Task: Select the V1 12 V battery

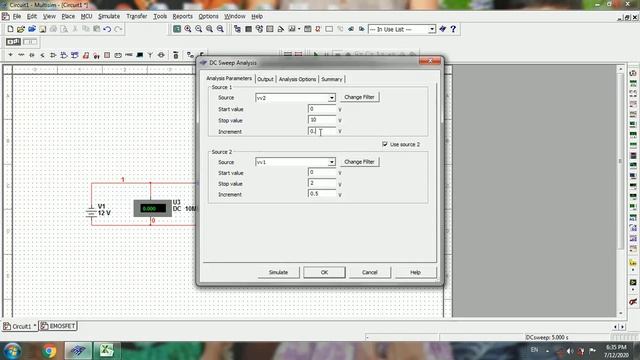Action: (x=91, y=212)
